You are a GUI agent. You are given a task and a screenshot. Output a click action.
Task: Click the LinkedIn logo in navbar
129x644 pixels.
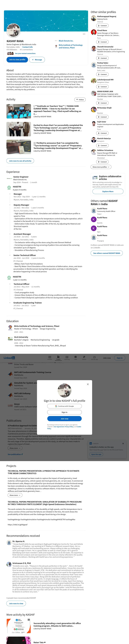point(9,358)
